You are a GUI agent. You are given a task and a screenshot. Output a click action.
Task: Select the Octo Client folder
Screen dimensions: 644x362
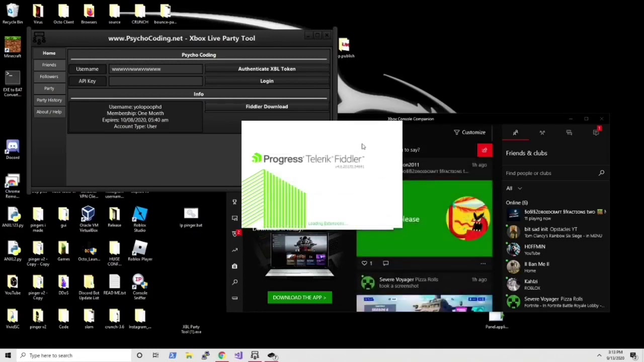(63, 14)
